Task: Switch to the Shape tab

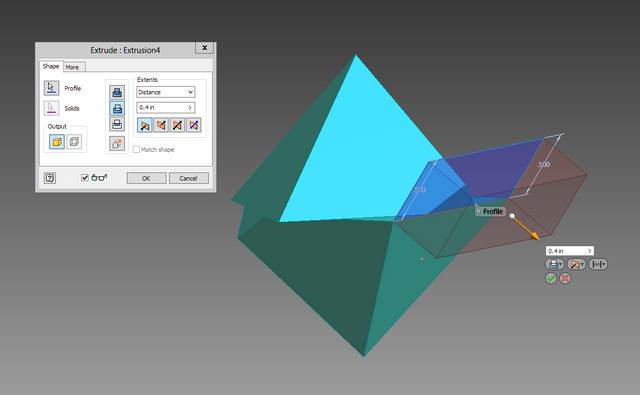Action: pyautogui.click(x=51, y=66)
